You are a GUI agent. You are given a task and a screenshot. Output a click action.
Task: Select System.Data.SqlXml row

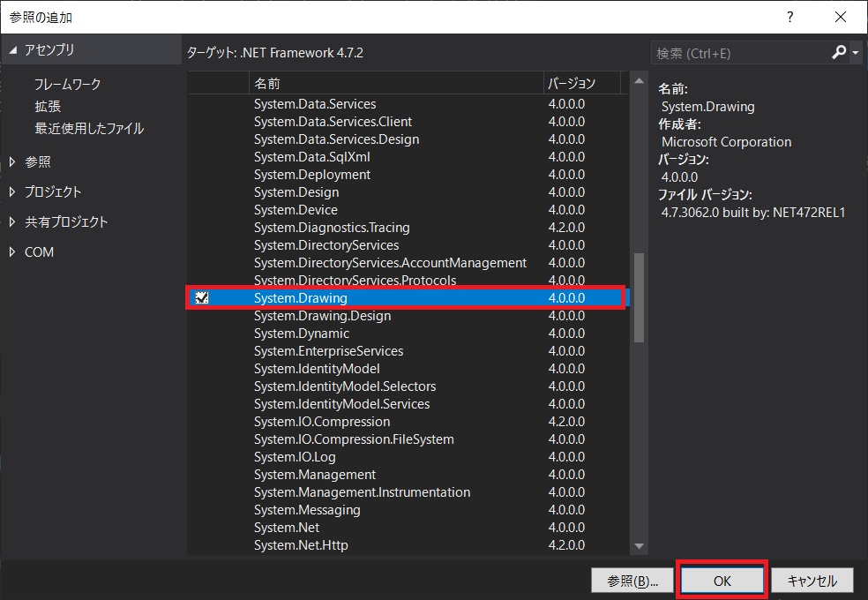[x=407, y=157]
